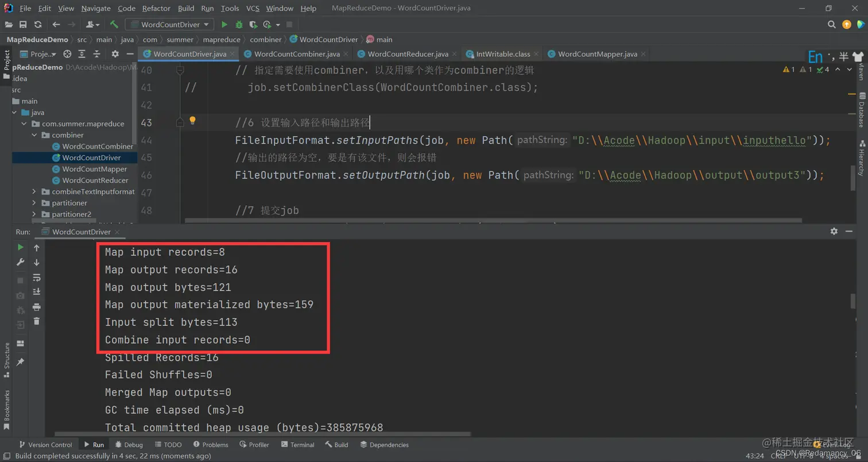
Task: Open the VCS menu
Action: pyautogui.click(x=253, y=8)
